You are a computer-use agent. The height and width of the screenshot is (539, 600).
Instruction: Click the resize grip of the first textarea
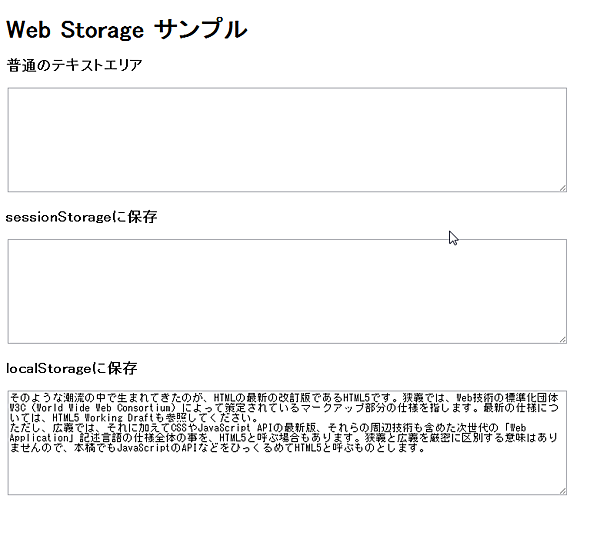coord(562,187)
